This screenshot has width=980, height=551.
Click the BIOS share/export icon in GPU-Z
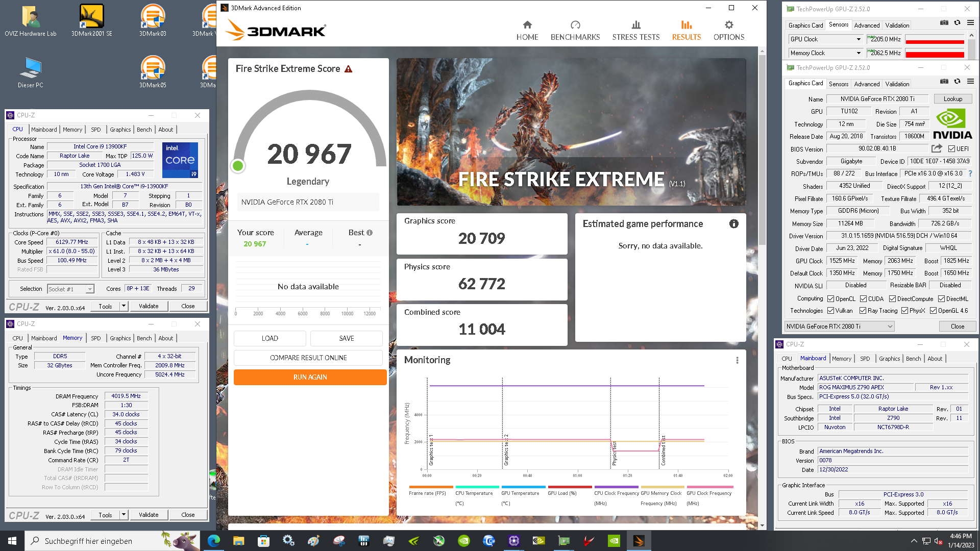tap(937, 148)
